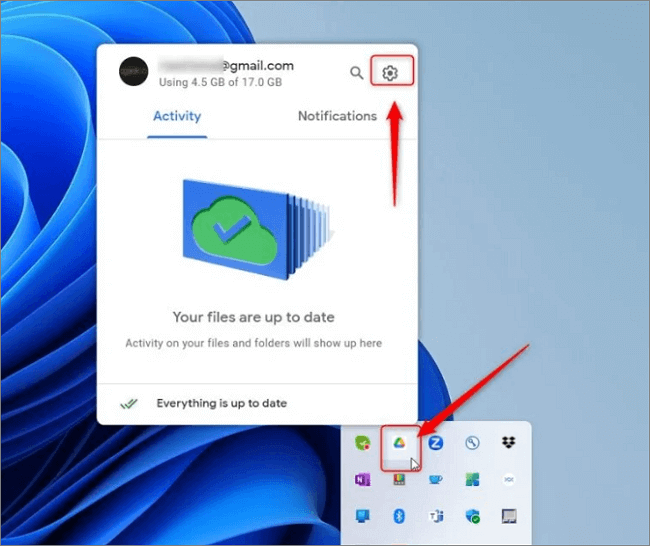Click the colorful bars monitor tray icon
Screen dimensions: 650x546
(x=399, y=480)
